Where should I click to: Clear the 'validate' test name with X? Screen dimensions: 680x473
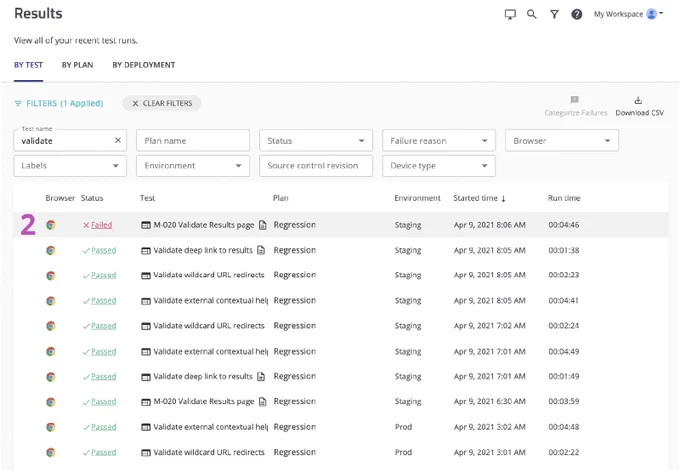point(118,140)
